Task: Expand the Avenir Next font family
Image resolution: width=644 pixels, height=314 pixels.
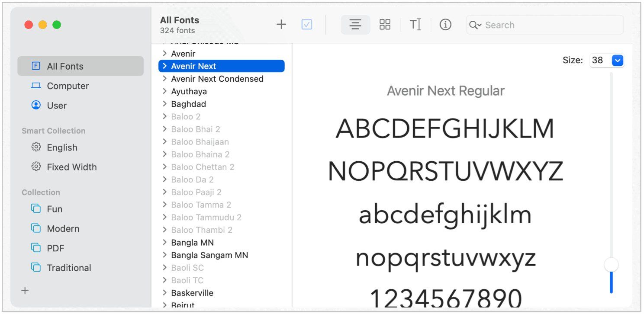Action: [164, 66]
